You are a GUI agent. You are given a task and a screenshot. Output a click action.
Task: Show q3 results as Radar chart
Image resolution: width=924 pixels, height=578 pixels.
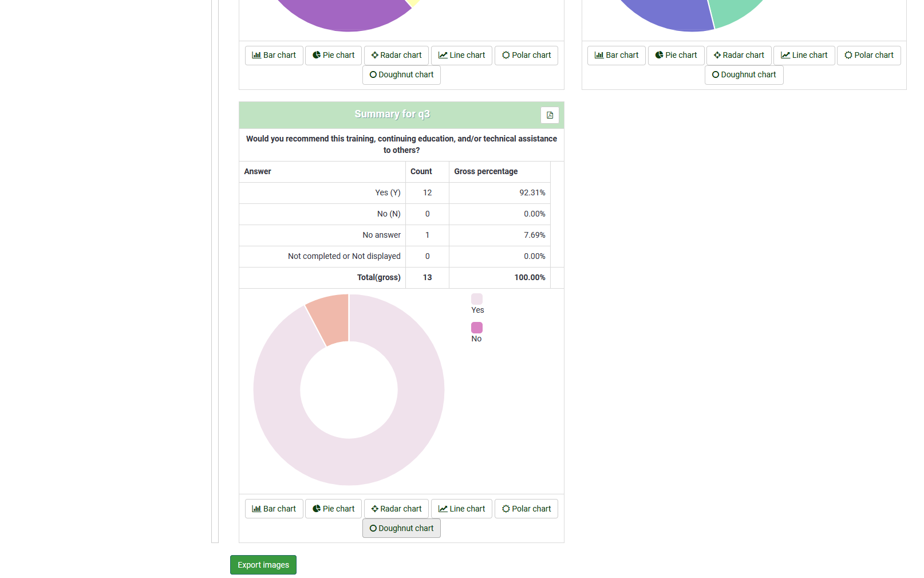396,509
